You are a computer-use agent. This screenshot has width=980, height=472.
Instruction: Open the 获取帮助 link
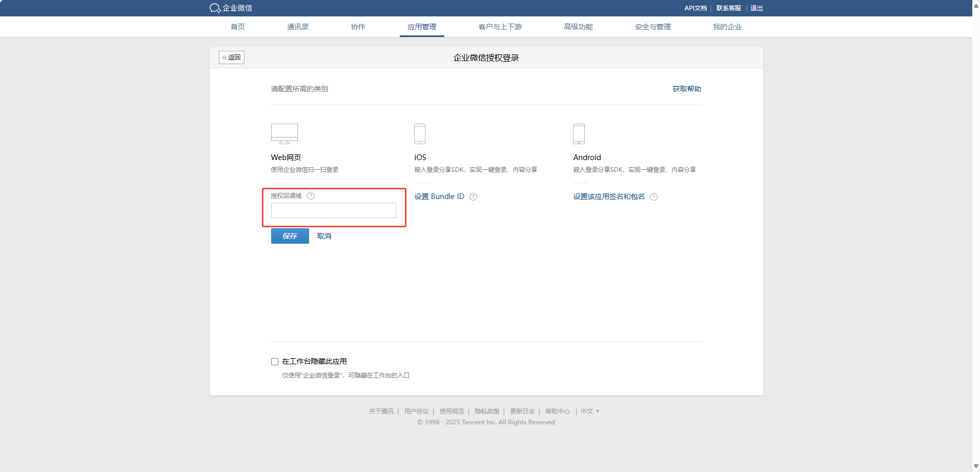click(x=687, y=89)
